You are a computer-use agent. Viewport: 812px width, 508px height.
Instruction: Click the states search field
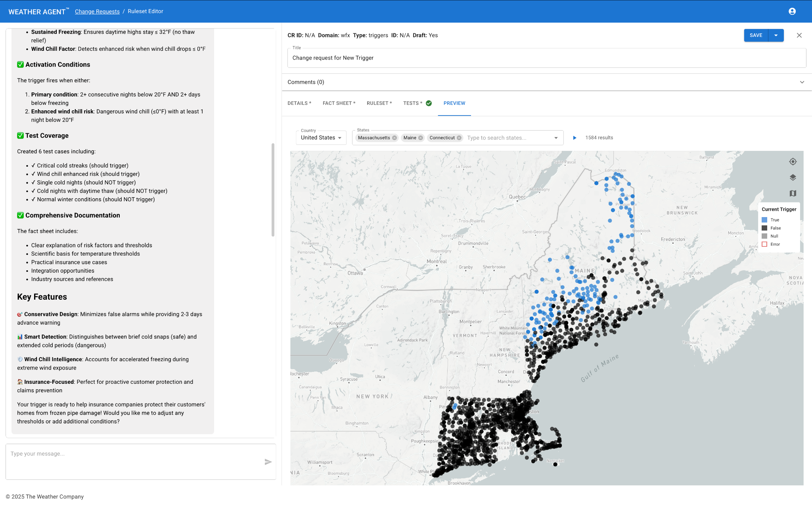pos(507,138)
